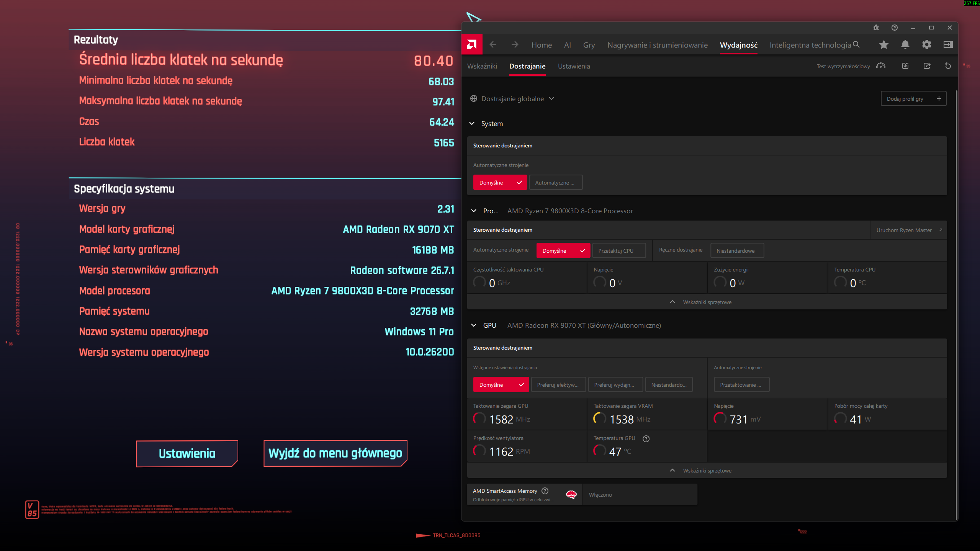This screenshot has height=551, width=980.
Task: Click the plus icon in Dodaj profil gry
Action: (x=939, y=98)
